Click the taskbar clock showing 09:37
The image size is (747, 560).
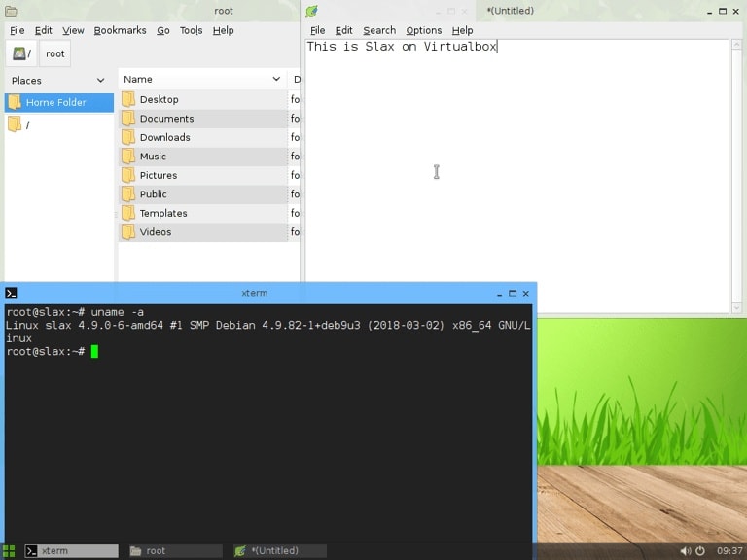(729, 551)
